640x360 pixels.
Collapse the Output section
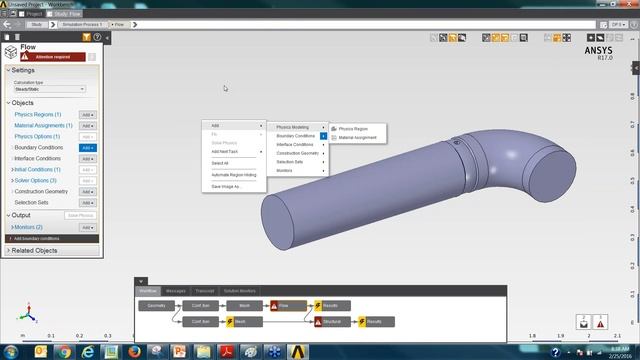pos(8,215)
